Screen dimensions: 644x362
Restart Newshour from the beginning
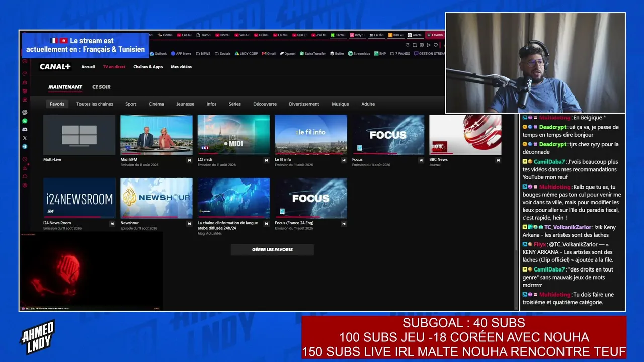(x=189, y=224)
